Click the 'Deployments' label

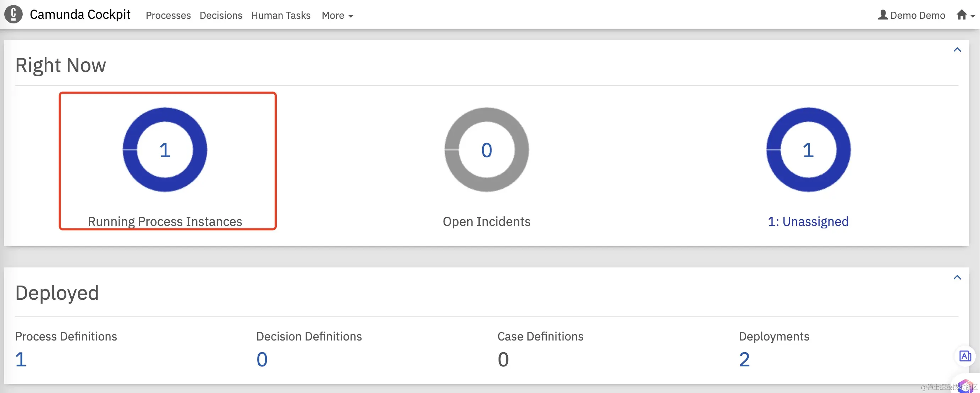[x=774, y=336]
